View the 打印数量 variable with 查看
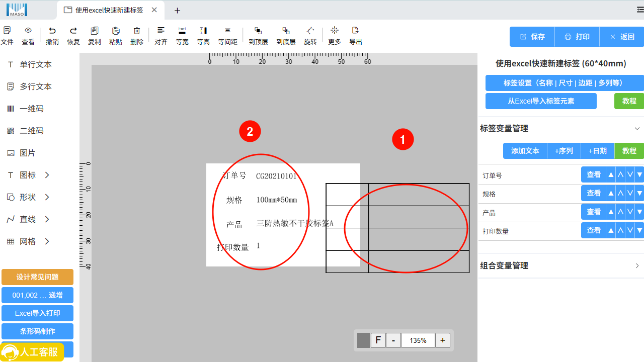This screenshot has width=644, height=362. tap(594, 230)
